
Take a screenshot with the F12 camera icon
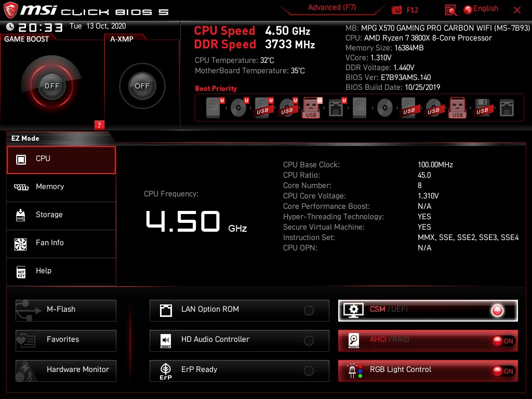396,10
